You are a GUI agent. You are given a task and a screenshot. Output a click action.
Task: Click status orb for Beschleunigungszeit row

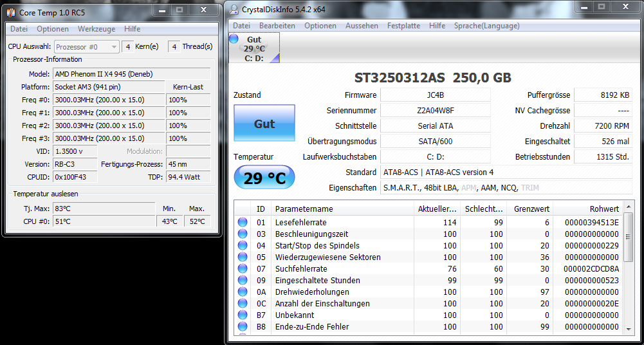click(243, 234)
